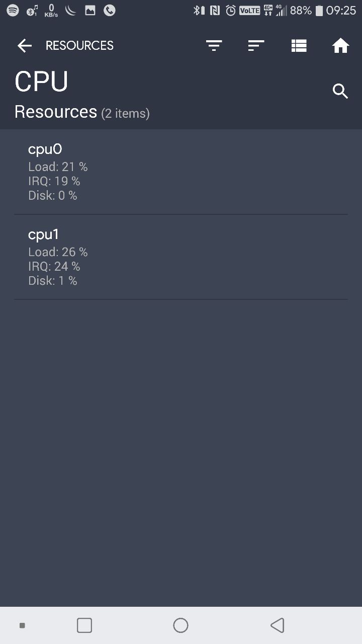
Task: Select the cpu1 resource entry
Action: (181, 257)
